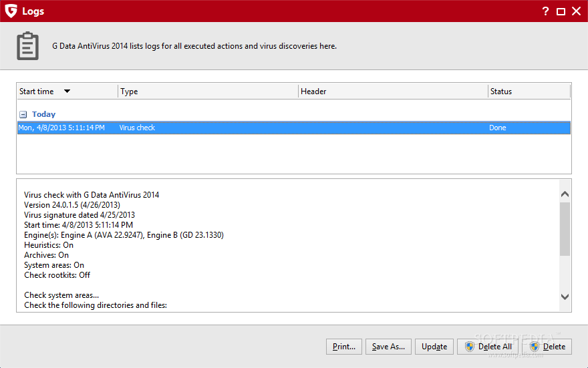Click the log details scrollbar thumb
Viewport: 588px width, 368px height.
click(565, 229)
